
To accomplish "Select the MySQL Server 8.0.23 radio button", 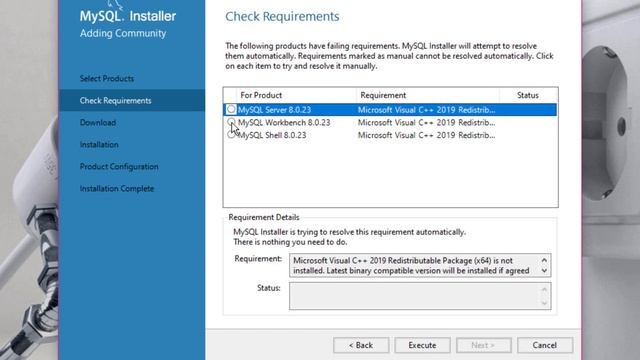I will pos(231,109).
